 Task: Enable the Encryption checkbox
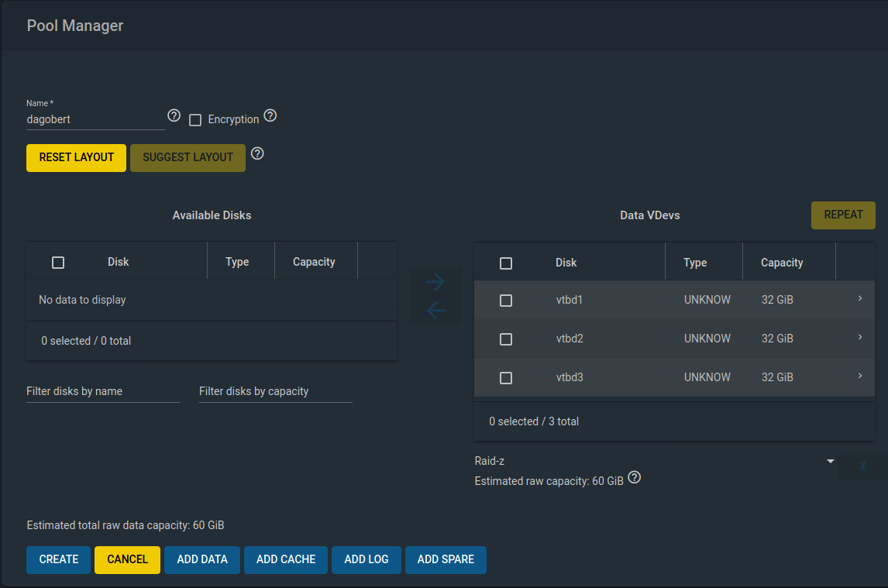195,120
